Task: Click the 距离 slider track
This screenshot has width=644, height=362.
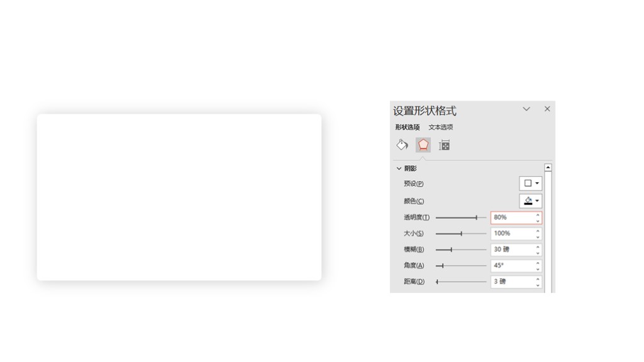Action: pyautogui.click(x=461, y=282)
